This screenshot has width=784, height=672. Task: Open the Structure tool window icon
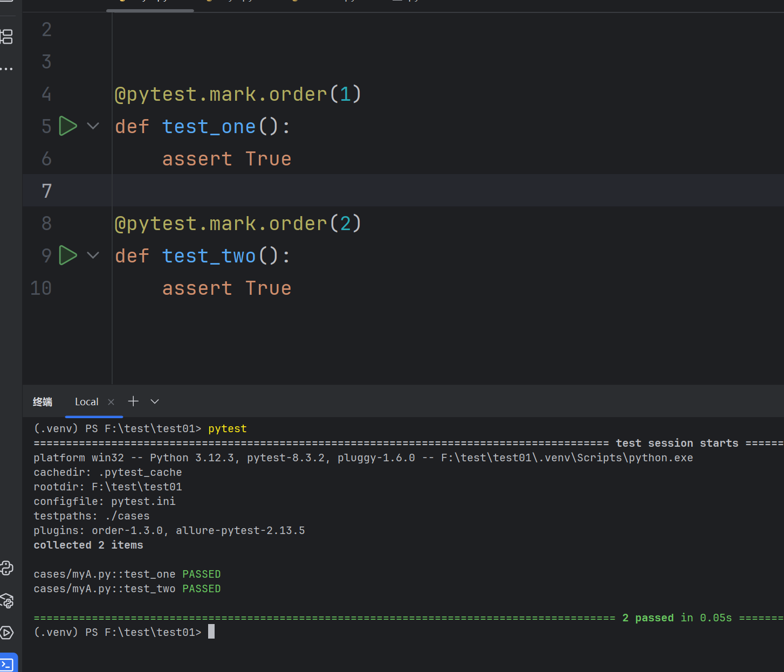6,37
